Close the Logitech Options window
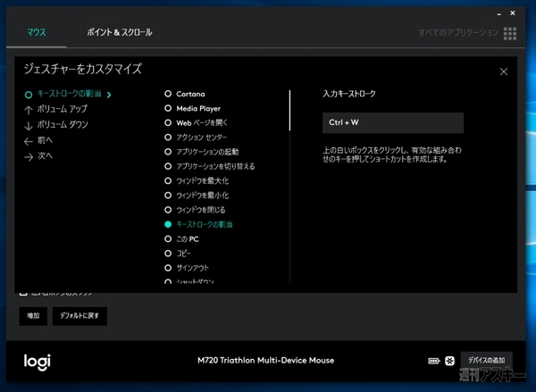This screenshot has width=536, height=392. pyautogui.click(x=513, y=13)
